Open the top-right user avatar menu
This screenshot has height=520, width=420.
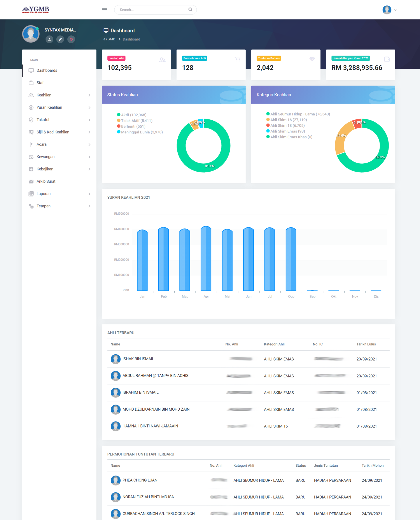(x=389, y=10)
